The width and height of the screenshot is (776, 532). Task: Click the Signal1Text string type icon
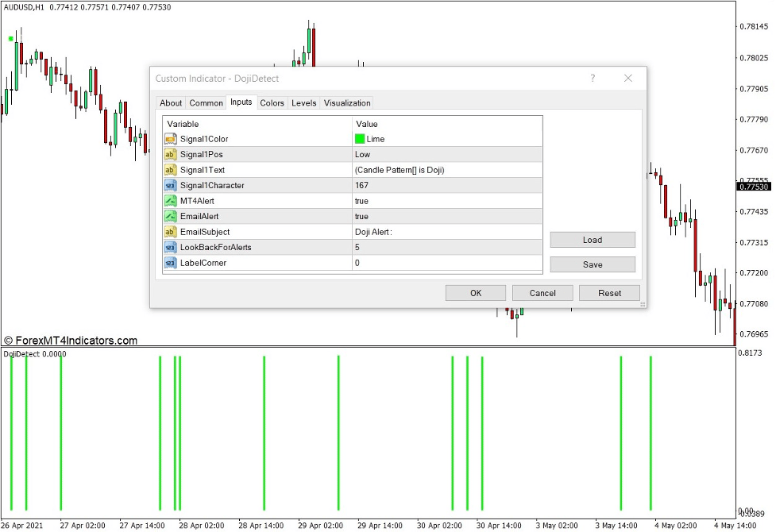(x=170, y=170)
